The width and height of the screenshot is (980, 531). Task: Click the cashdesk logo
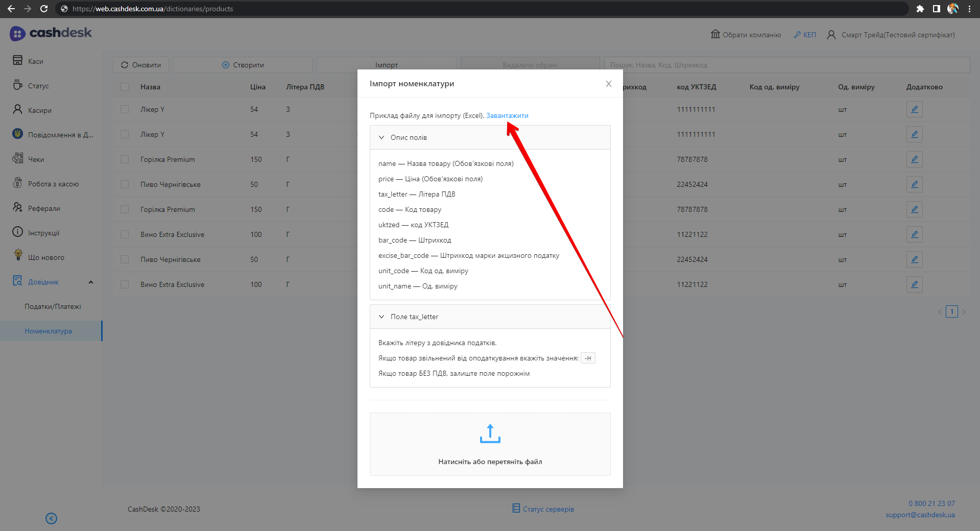point(51,33)
